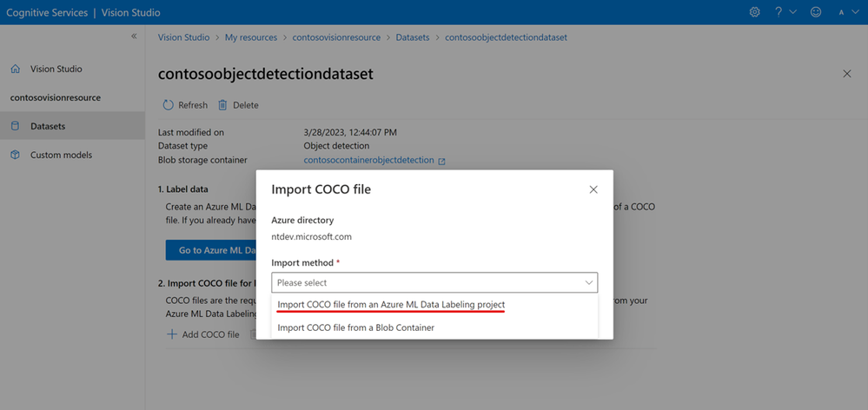Collapse the left navigation pane
This screenshot has height=410, width=868.
click(x=134, y=36)
